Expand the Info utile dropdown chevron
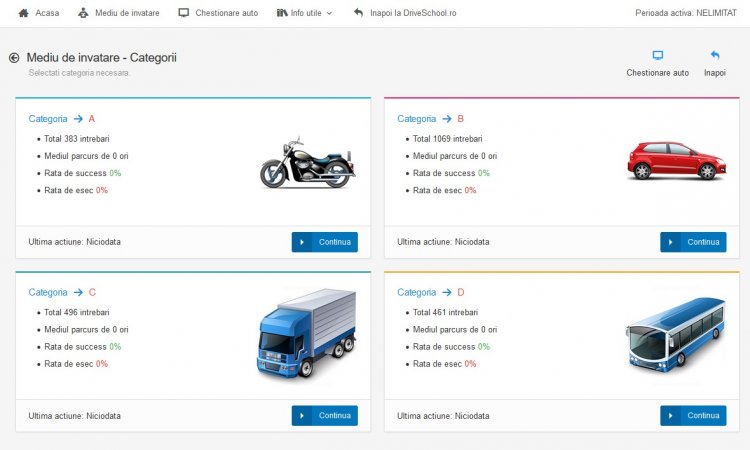 329,13
